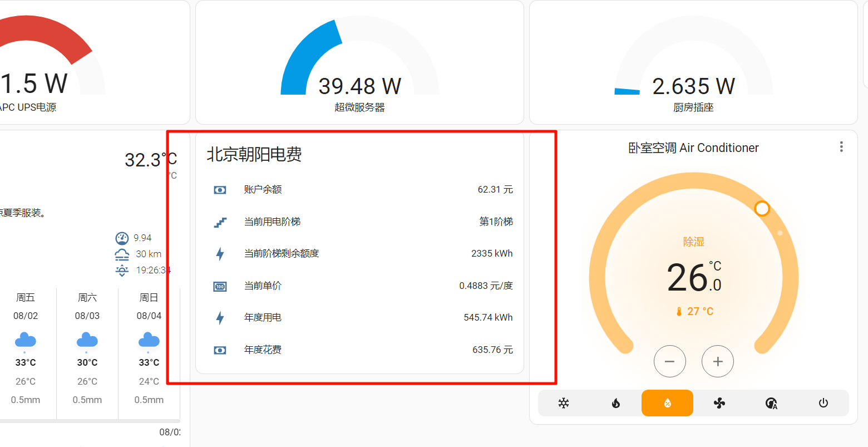The width and height of the screenshot is (868, 447).
Task: Click the 545.74 kWh value
Action: pos(488,317)
